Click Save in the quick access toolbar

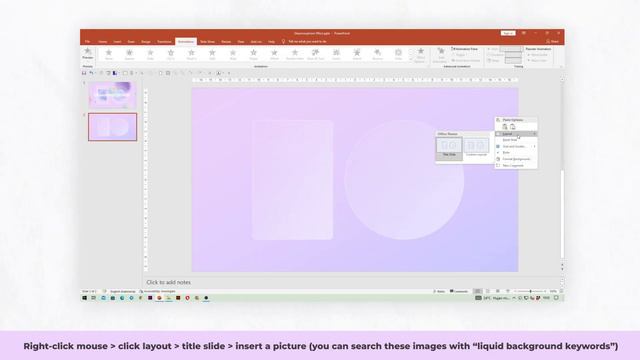84,73
